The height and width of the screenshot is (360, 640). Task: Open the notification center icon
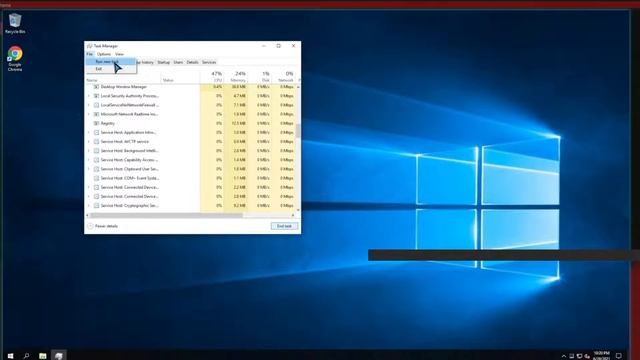(619, 356)
